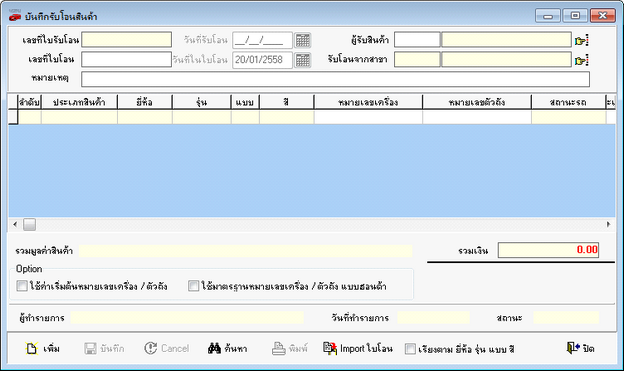The width and height of the screenshot is (624, 371).
Task: Click the ปิด exit door icon
Action: click(x=573, y=348)
